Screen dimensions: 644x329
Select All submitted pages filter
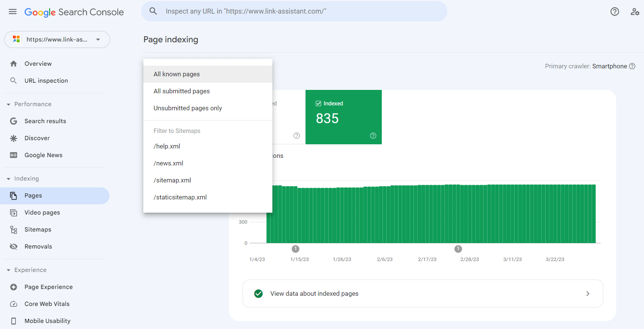[208, 91]
